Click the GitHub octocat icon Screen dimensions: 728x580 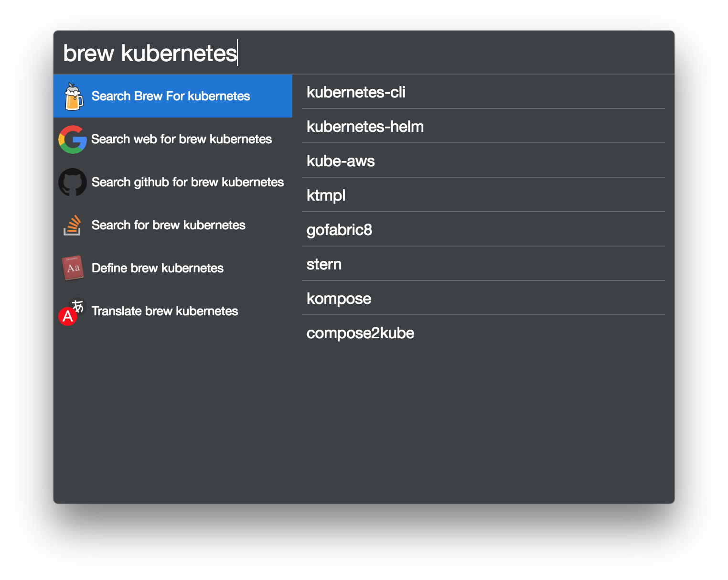pos(73,182)
